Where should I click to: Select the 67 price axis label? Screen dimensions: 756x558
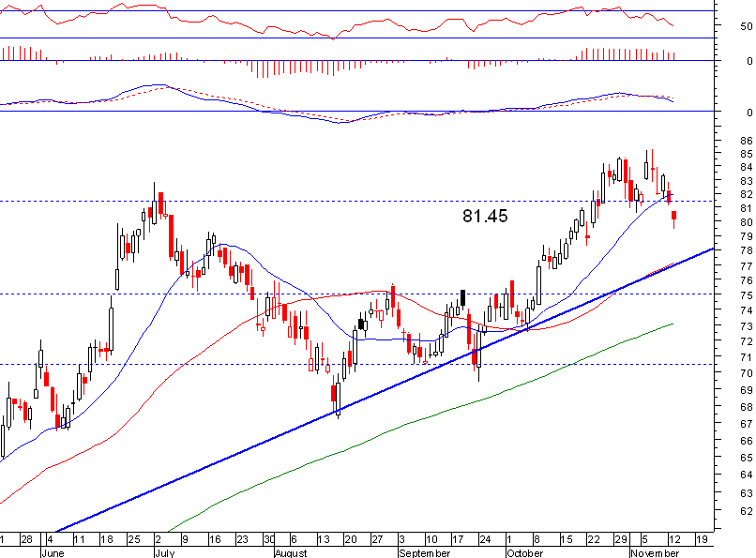(747, 424)
